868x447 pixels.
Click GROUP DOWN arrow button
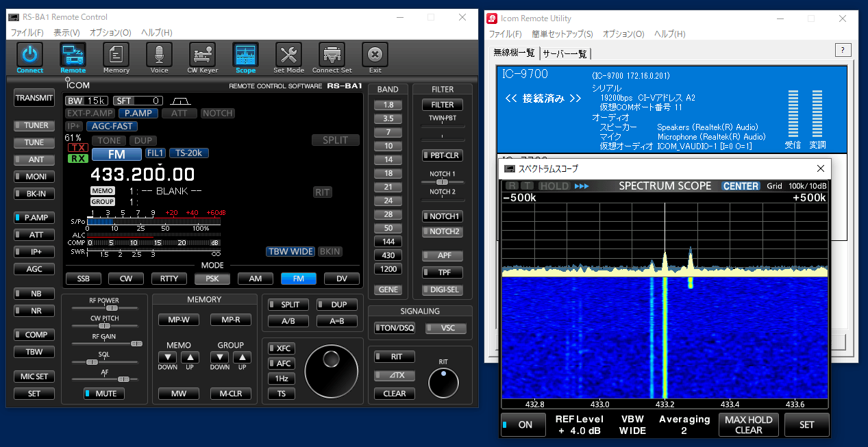click(x=219, y=357)
